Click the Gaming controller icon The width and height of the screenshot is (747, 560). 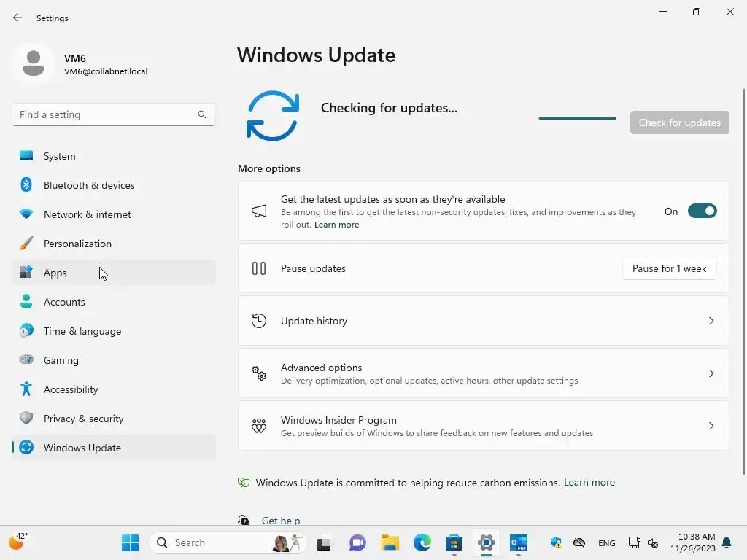[26, 359]
